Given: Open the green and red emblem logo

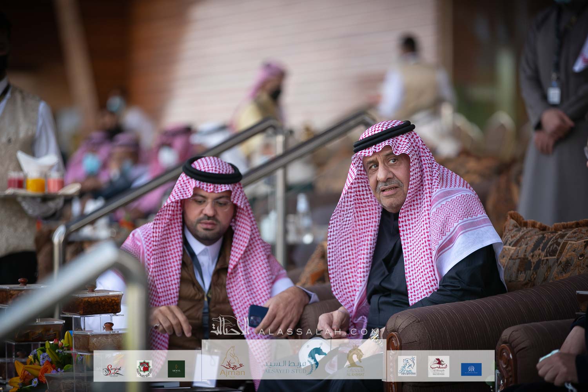Looking at the screenshot, I should pos(144,368).
